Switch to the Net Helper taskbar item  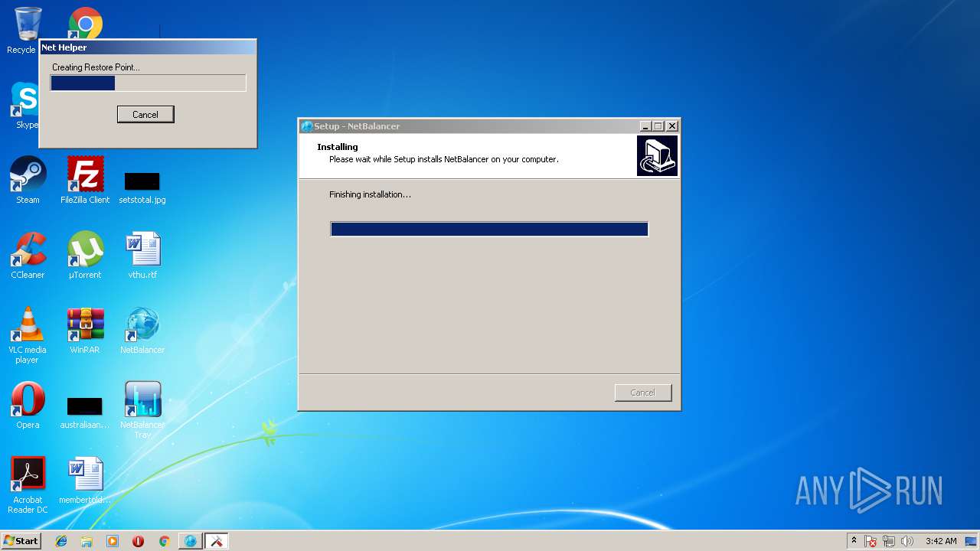pyautogui.click(x=217, y=541)
